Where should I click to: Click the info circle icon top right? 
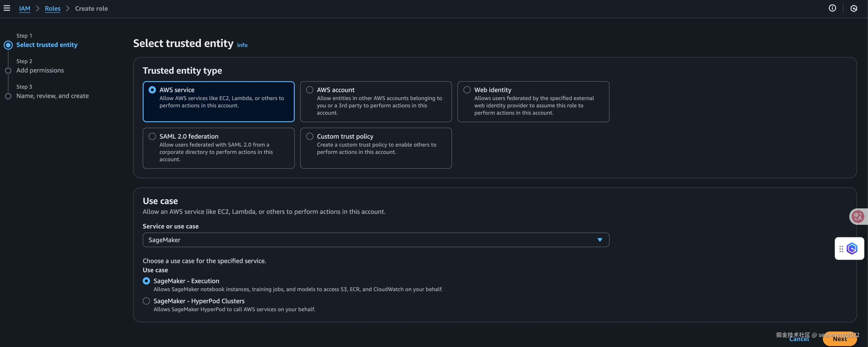pos(832,8)
